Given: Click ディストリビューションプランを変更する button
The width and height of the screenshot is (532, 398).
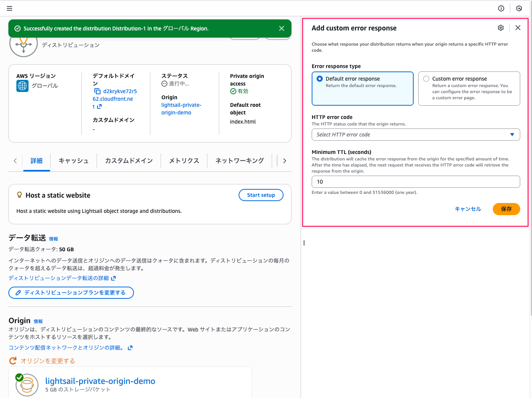Looking at the screenshot, I should tap(71, 293).
